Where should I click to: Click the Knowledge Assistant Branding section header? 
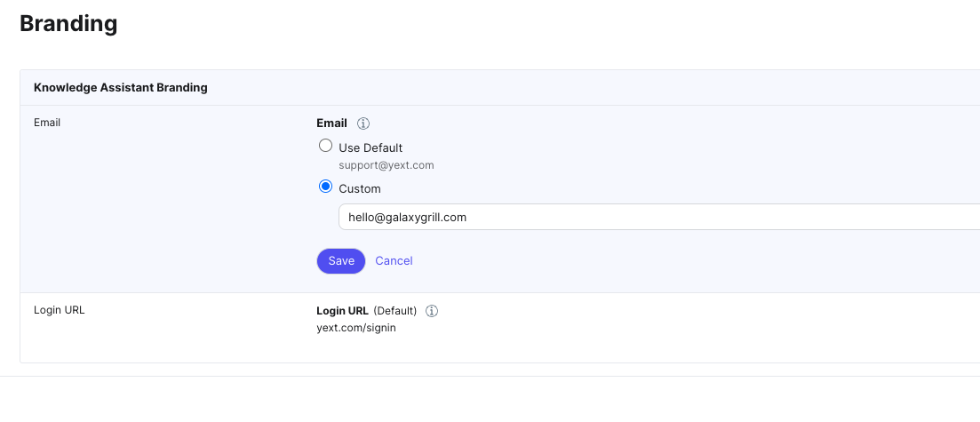pos(121,88)
